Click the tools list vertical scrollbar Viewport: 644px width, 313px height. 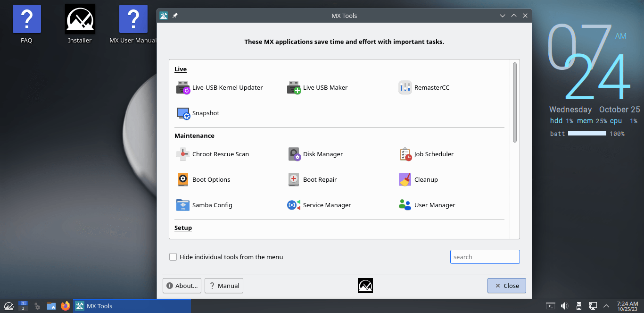click(515, 102)
